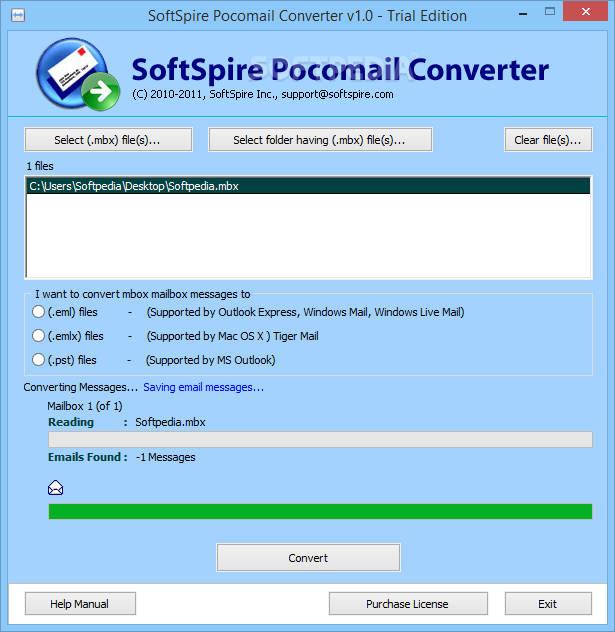Click the open envelope icon
The height and width of the screenshot is (632, 615).
55,488
